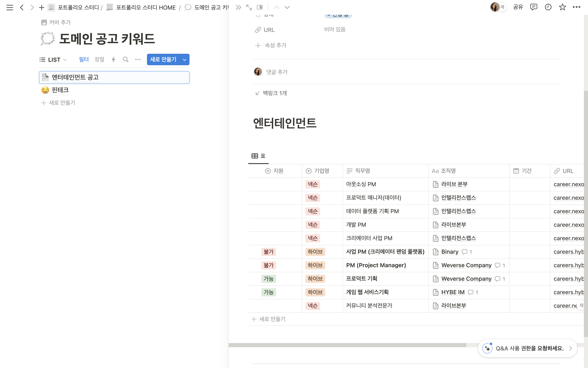The width and height of the screenshot is (588, 368).
Task: Open the 라이브 본부 page icon
Action: pos(435,184)
